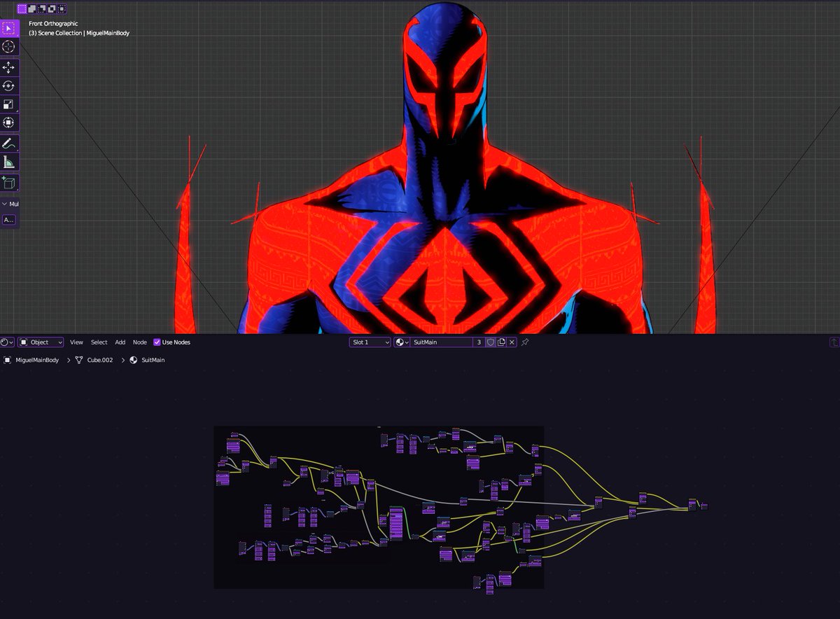
Task: Click the Scene Collection | MiguelMainBody label
Action: pyautogui.click(x=79, y=33)
